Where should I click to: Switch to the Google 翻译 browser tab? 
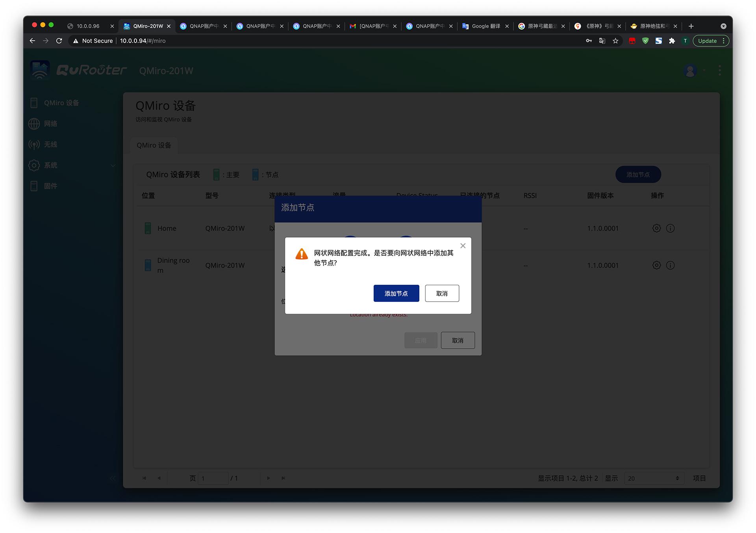coord(485,26)
